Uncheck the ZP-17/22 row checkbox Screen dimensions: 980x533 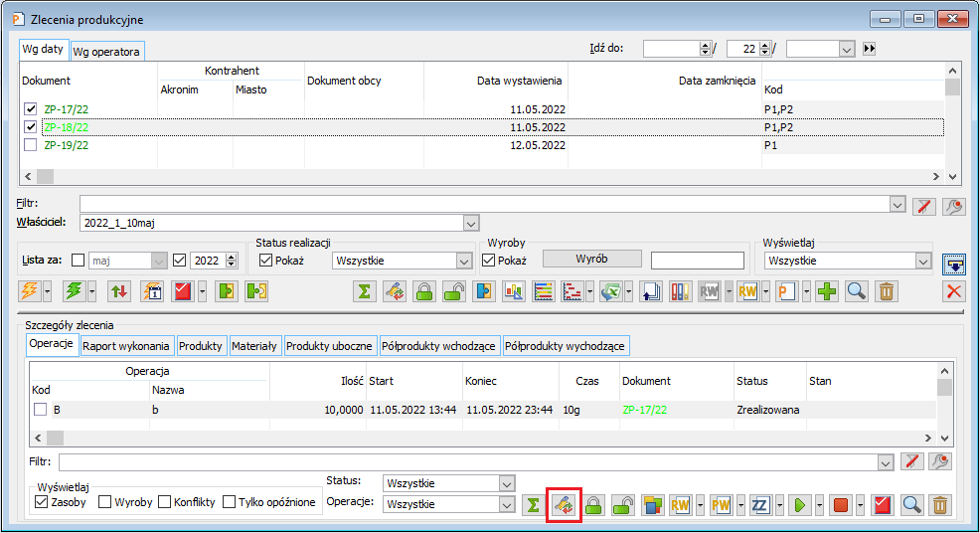tap(30, 108)
